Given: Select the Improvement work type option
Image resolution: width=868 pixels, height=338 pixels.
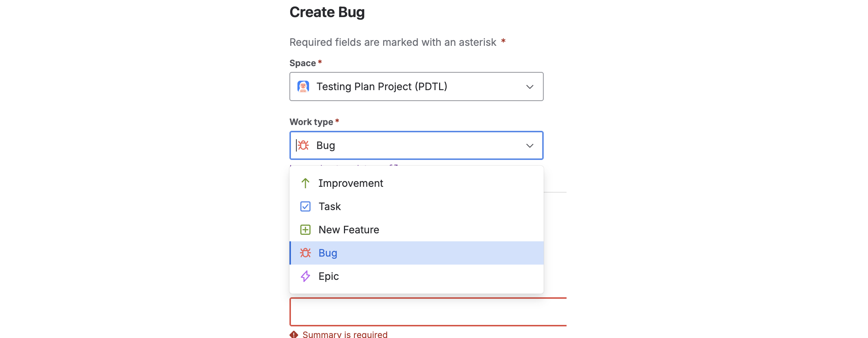Looking at the screenshot, I should pos(350,183).
